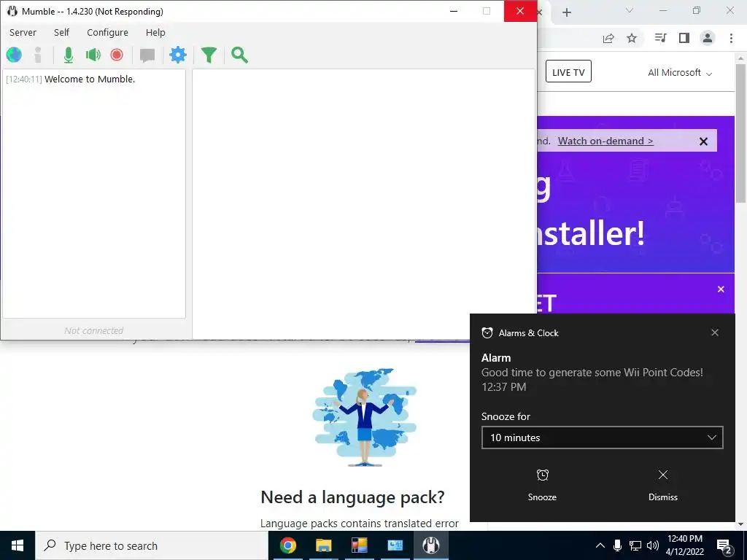Close the lower purple banner
Image resolution: width=747 pixels, height=560 pixels.
click(721, 289)
